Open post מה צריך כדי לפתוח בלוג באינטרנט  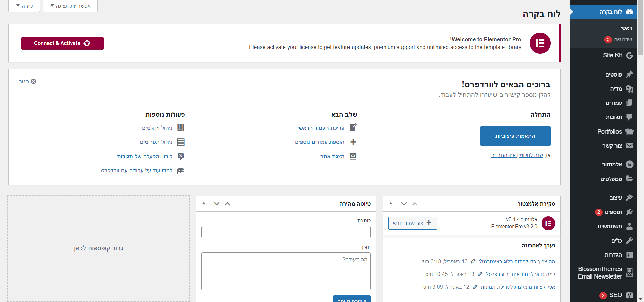[517, 261]
